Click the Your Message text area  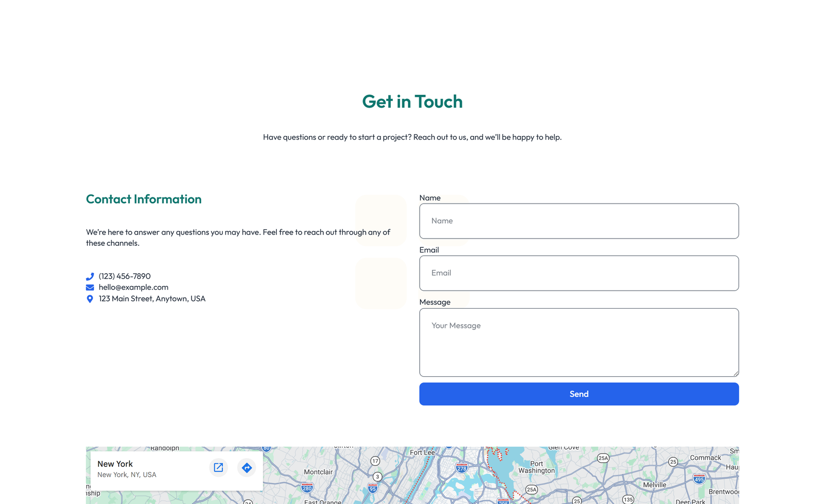(579, 342)
